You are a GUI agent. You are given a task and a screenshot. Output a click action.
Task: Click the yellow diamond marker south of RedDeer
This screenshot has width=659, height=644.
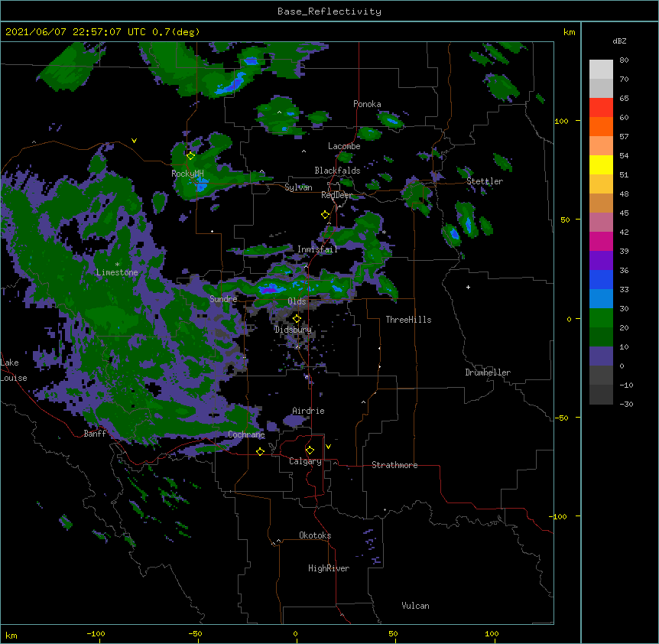pos(325,215)
